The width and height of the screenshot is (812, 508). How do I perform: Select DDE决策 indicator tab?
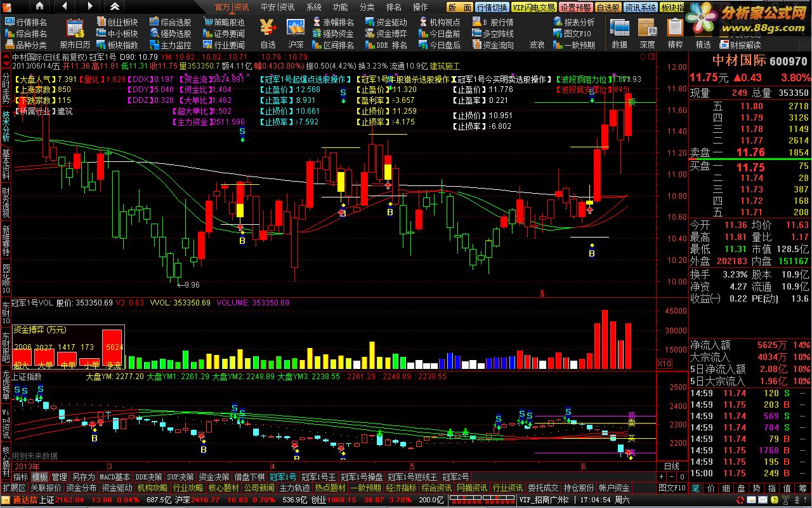coord(149,477)
